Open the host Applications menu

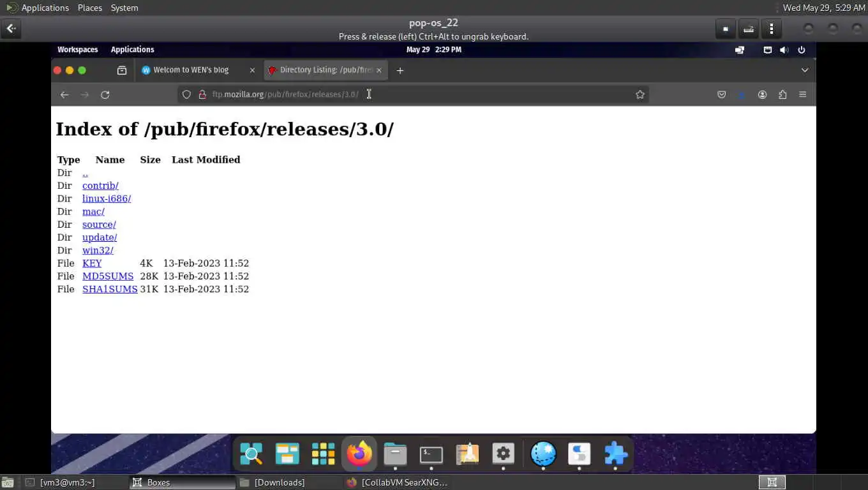tap(38, 8)
